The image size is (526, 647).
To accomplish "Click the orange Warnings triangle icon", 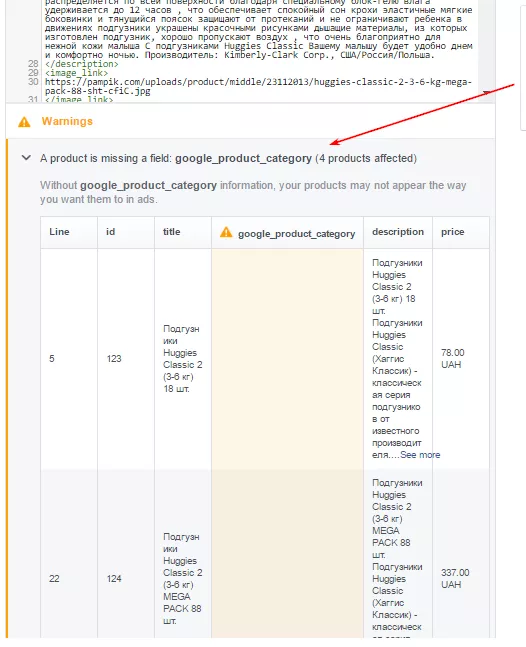I will [x=24, y=122].
